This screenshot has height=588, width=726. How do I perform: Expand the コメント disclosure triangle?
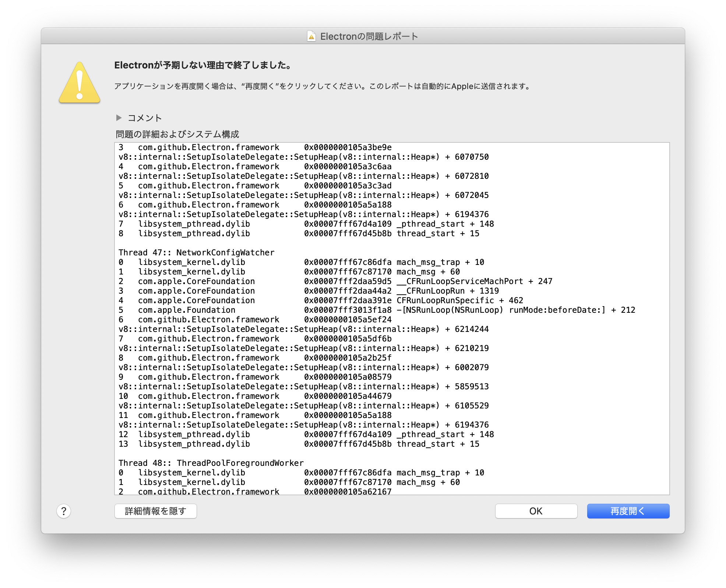pos(119,118)
